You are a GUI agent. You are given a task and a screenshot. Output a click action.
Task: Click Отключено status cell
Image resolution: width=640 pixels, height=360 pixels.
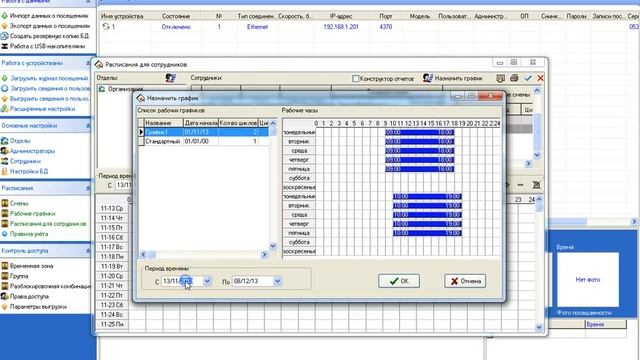(176, 27)
